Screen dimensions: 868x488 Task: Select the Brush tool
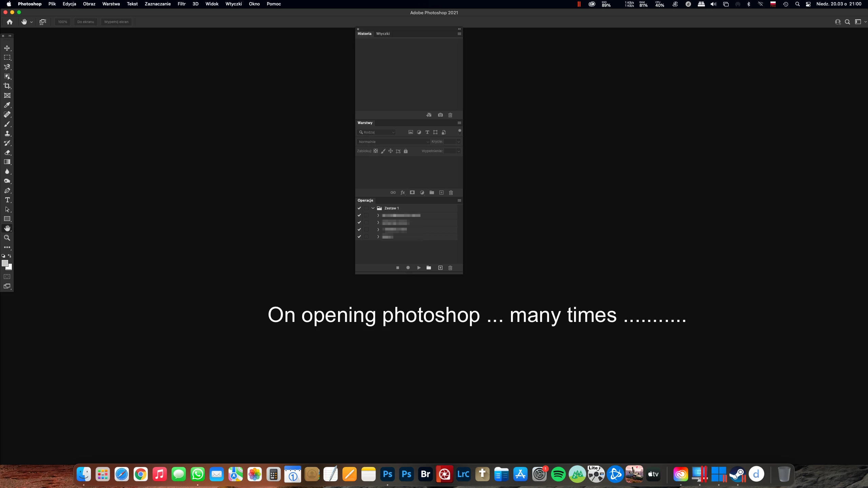pyautogui.click(x=7, y=124)
